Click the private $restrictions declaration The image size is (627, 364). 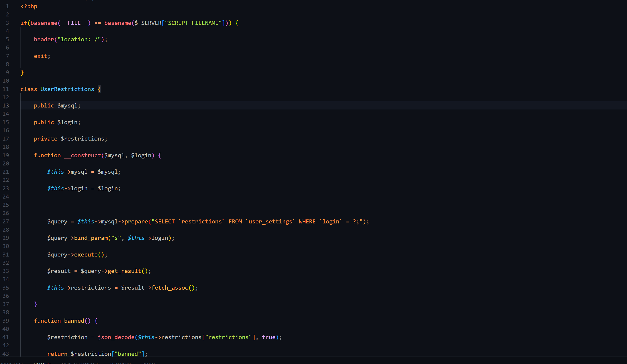click(x=70, y=139)
